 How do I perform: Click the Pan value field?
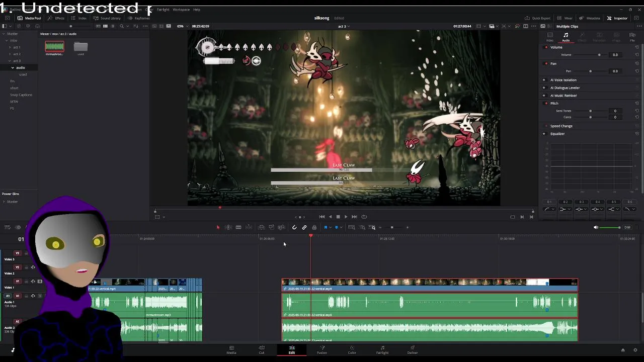[615, 71]
